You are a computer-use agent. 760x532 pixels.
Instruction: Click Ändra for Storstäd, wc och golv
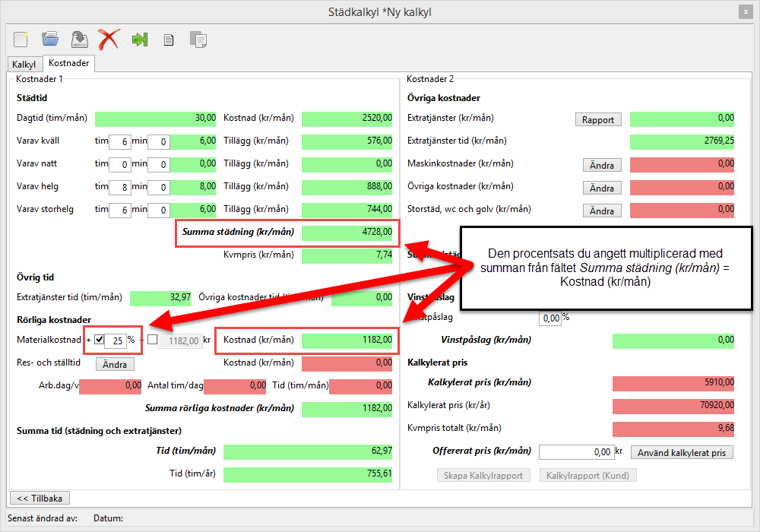pyautogui.click(x=602, y=211)
